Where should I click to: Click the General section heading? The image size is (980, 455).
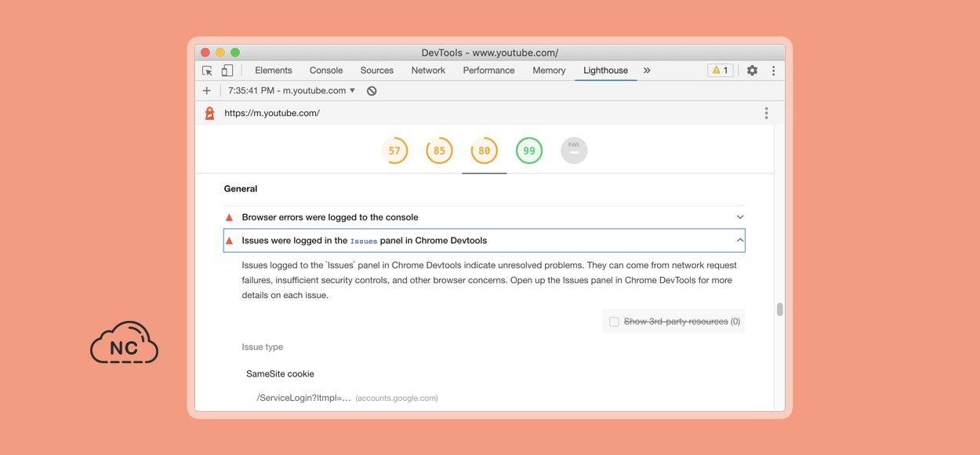(x=241, y=189)
